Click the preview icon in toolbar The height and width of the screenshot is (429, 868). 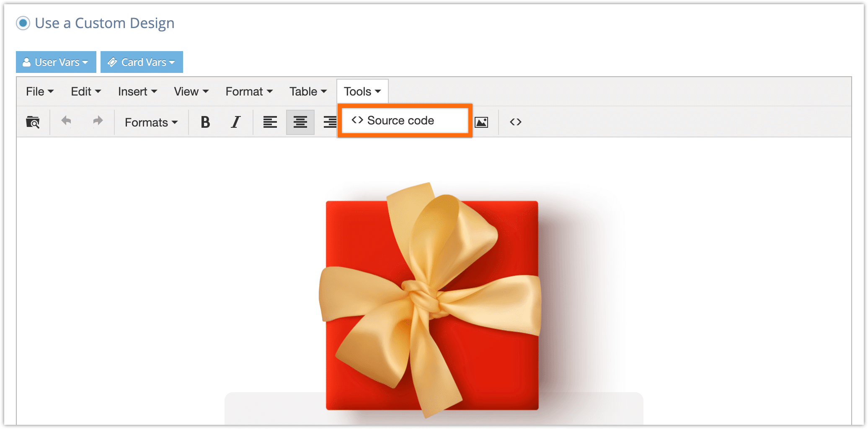[33, 122]
